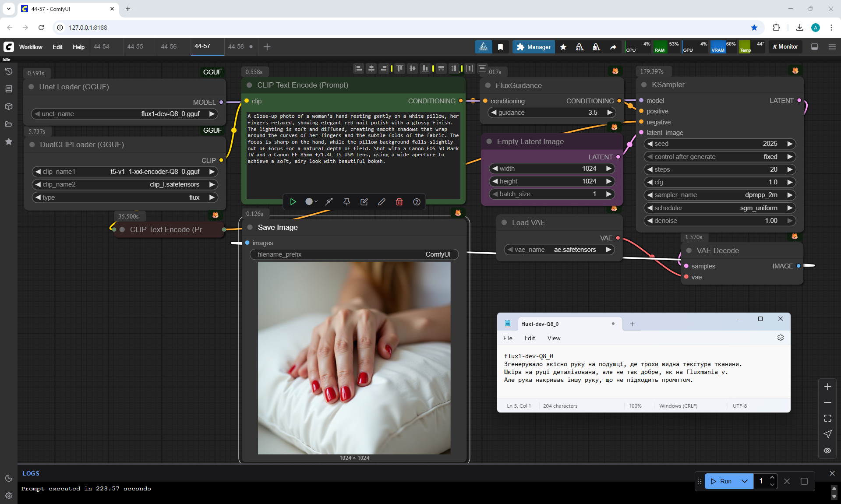The height and width of the screenshot is (504, 841).
Task: Click the pin icon in node toolbar
Action: (346, 202)
